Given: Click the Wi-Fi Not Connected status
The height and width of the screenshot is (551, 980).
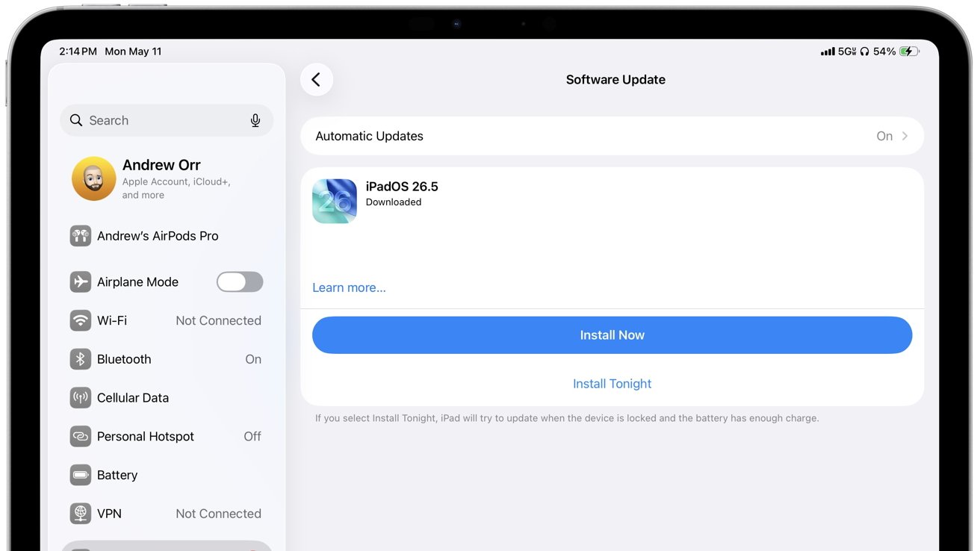Looking at the screenshot, I should 218,321.
